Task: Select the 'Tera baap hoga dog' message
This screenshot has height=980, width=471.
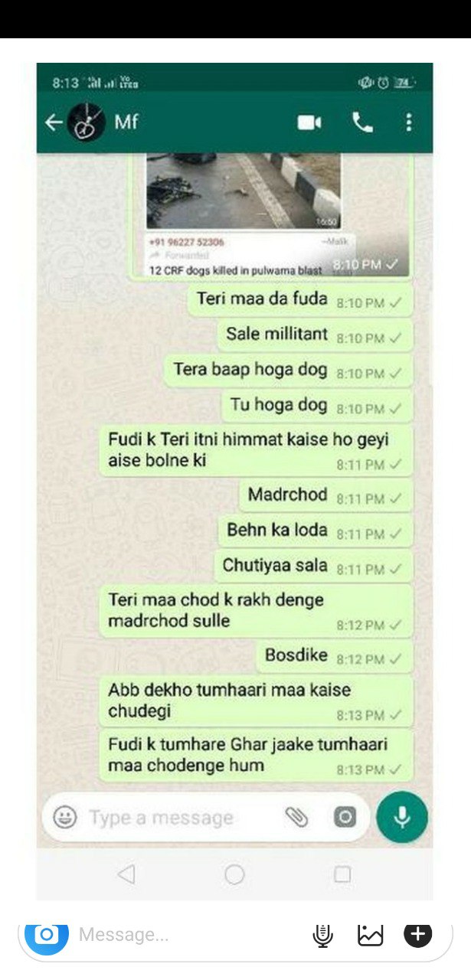Action: click(288, 371)
